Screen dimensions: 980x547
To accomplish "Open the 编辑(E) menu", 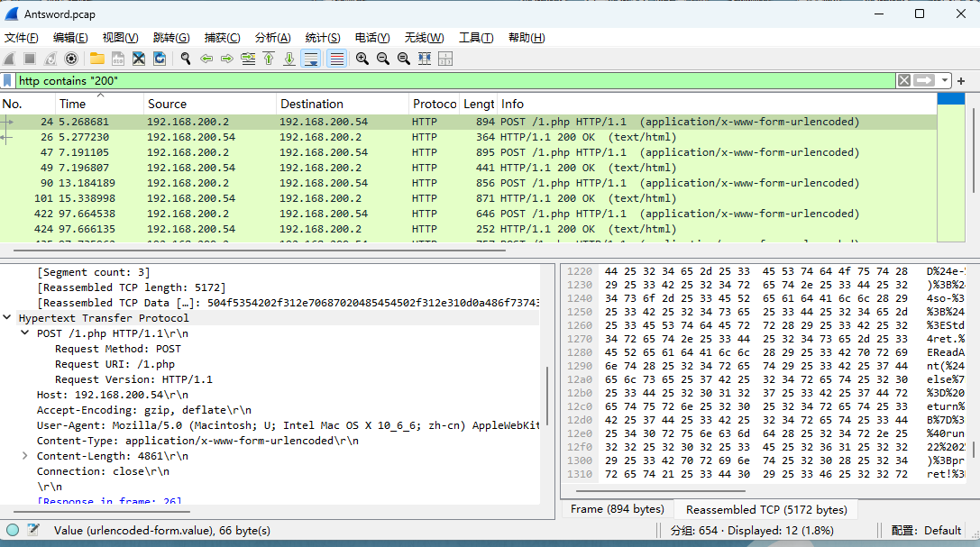I will [x=70, y=38].
